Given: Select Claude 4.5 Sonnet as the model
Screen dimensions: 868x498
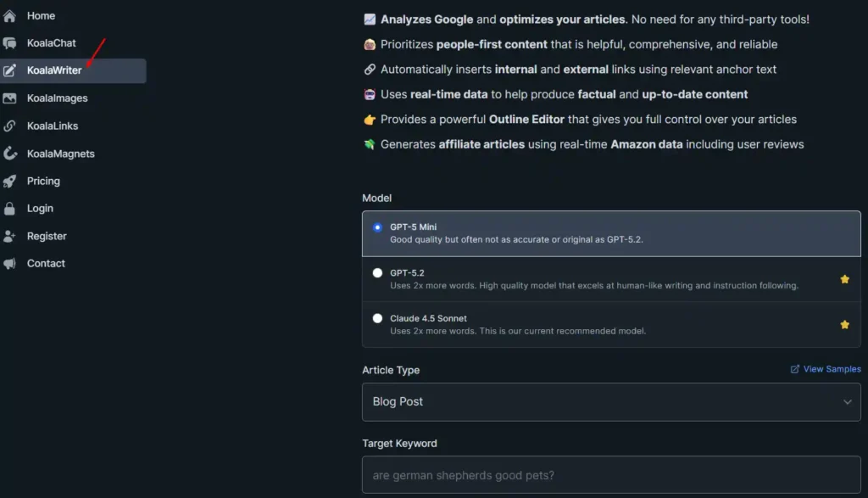Looking at the screenshot, I should [377, 318].
